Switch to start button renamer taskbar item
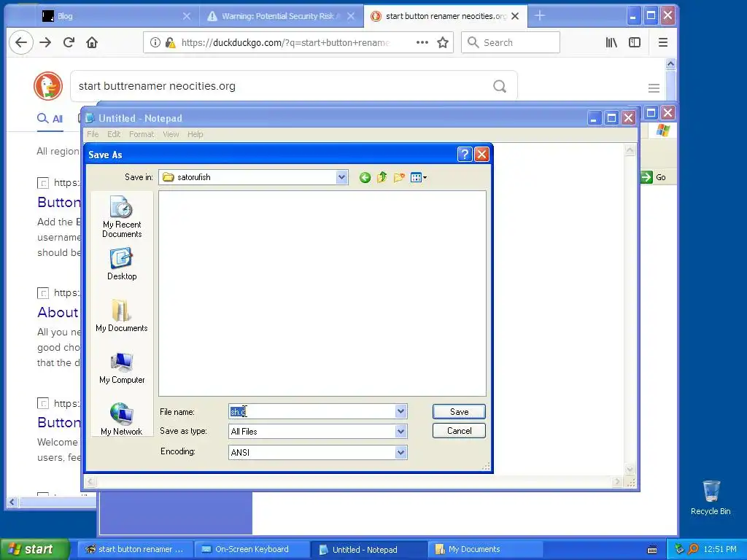Screen dimensions: 747x560 (x=135, y=549)
